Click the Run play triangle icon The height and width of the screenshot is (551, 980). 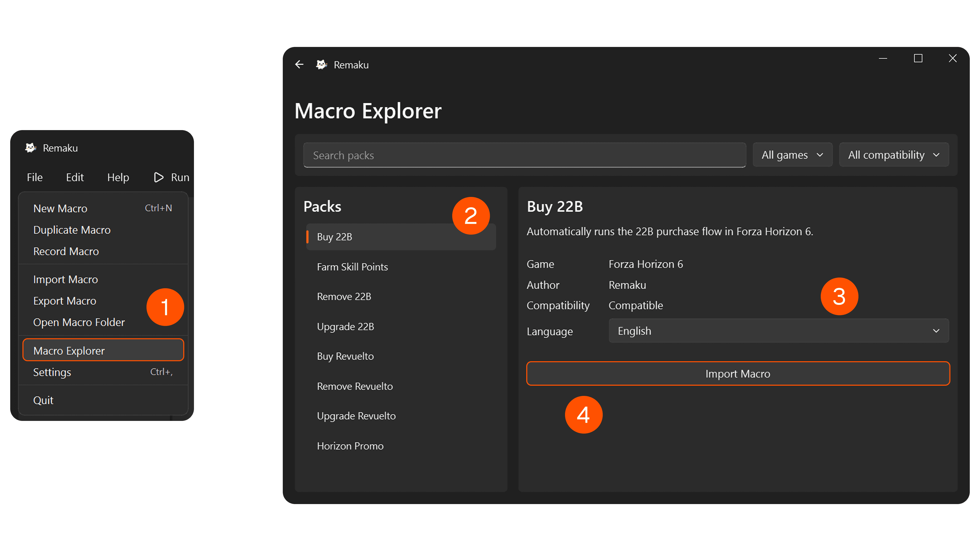(158, 177)
